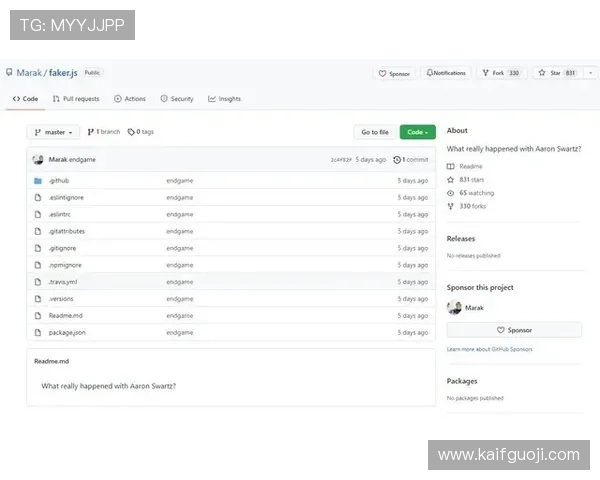Click the fork icon beside 330 forks
600x480 pixels.
(x=450, y=206)
